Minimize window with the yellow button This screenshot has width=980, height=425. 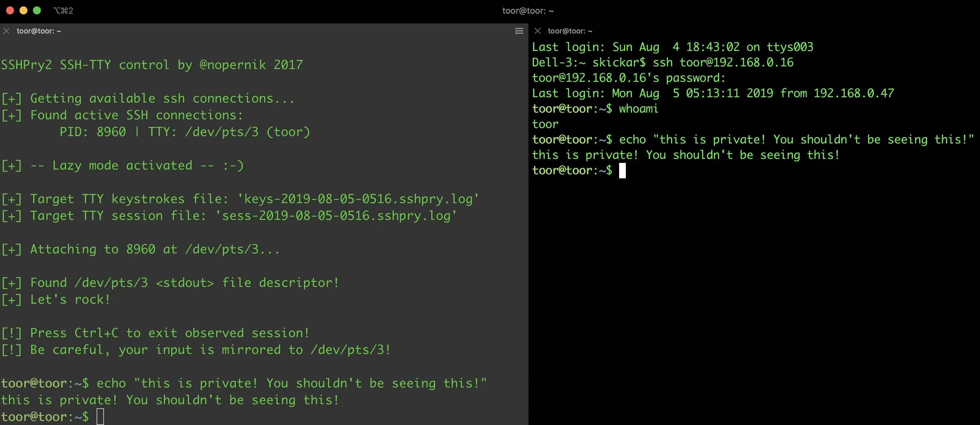tap(23, 10)
